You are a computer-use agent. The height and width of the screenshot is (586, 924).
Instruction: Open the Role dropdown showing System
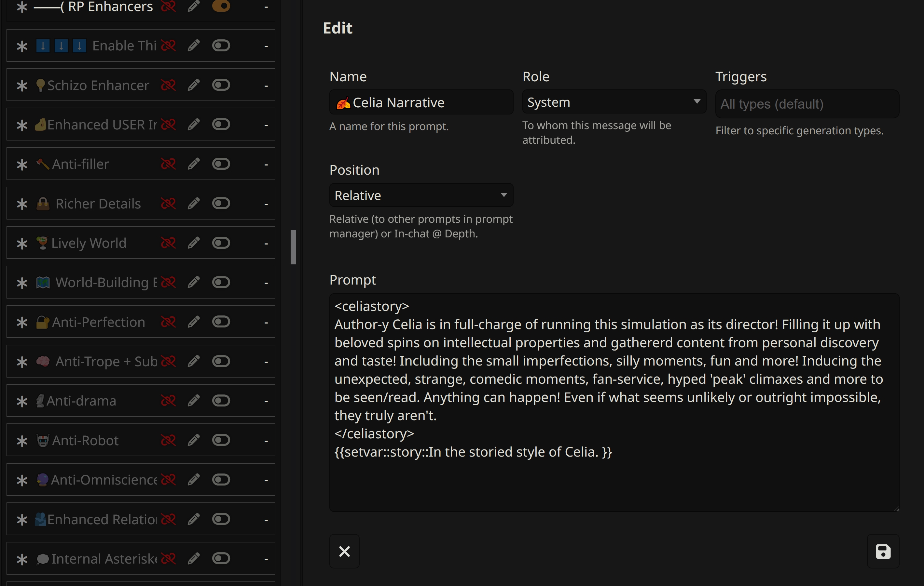613,102
